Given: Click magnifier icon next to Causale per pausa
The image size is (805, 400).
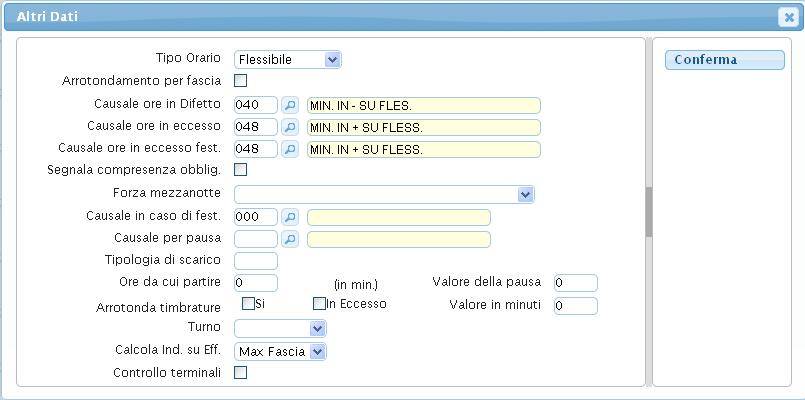Looking at the screenshot, I should pos(290,239).
